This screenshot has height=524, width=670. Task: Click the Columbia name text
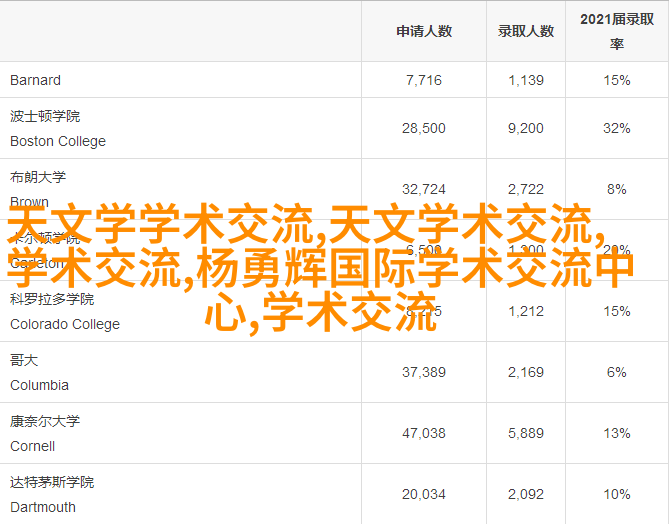tap(39, 385)
